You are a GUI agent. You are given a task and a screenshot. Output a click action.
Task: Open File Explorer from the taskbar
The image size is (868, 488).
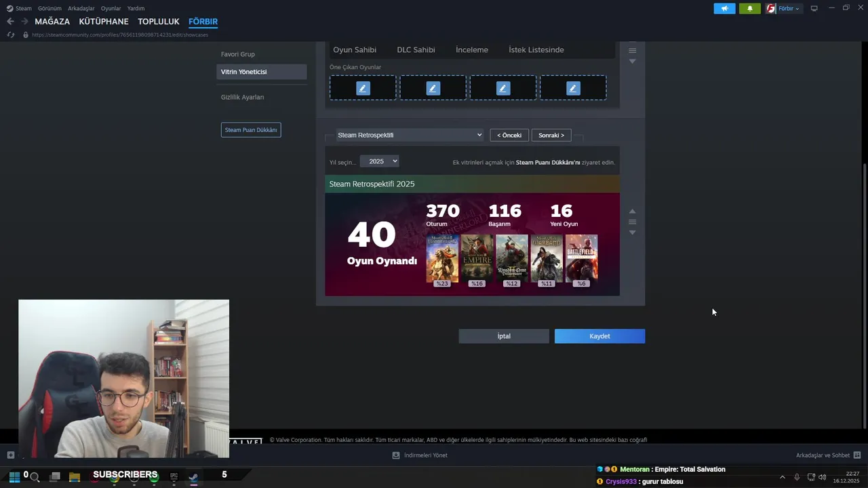click(x=75, y=477)
